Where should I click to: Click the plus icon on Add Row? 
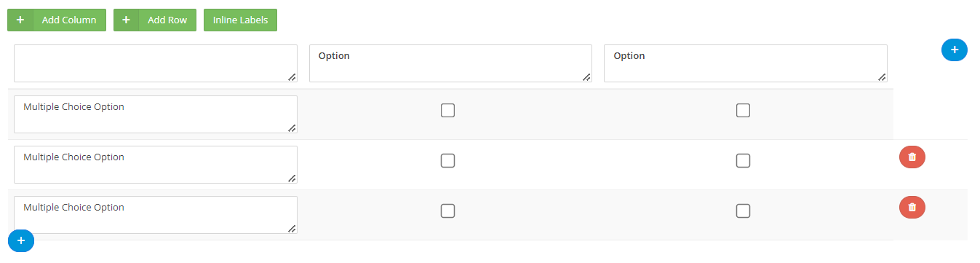pyautogui.click(x=127, y=20)
